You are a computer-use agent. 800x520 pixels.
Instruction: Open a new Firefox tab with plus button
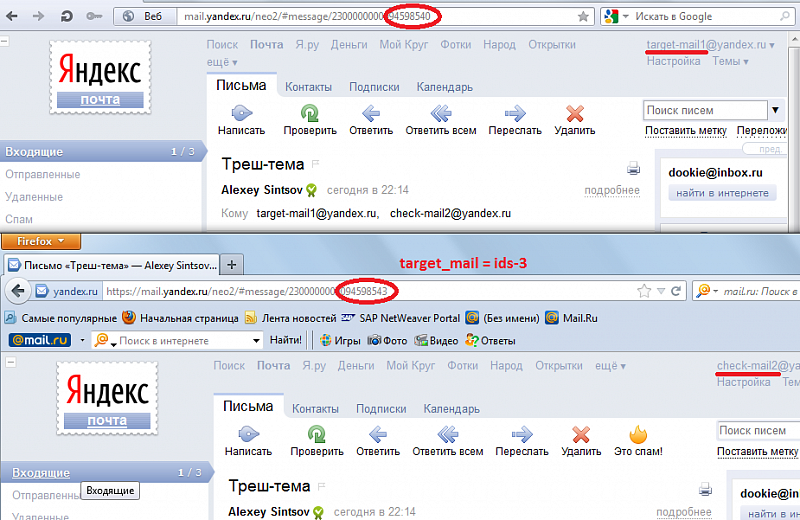232,265
